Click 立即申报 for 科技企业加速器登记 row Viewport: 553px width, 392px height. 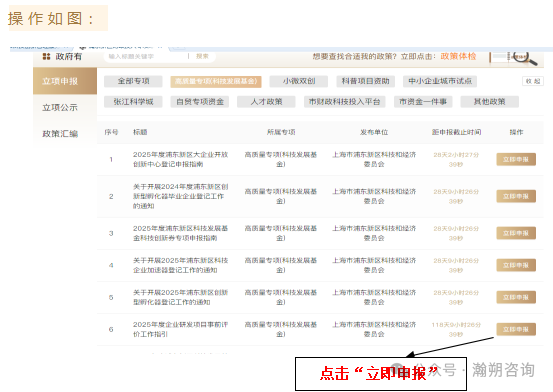(516, 265)
